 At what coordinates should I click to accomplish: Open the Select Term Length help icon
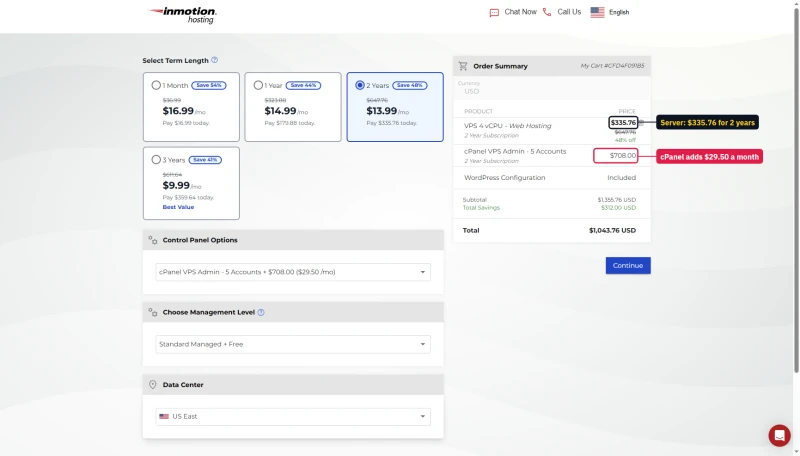point(215,60)
